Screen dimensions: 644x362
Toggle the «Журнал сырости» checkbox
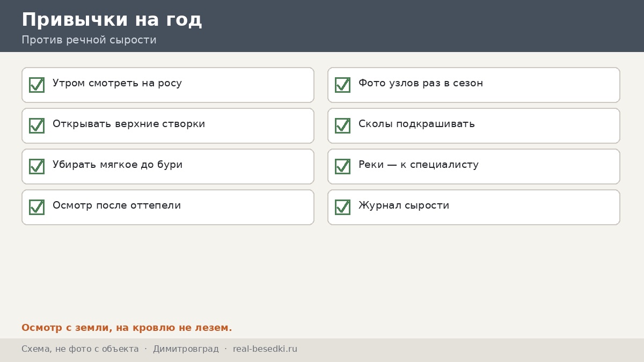click(x=342, y=207)
